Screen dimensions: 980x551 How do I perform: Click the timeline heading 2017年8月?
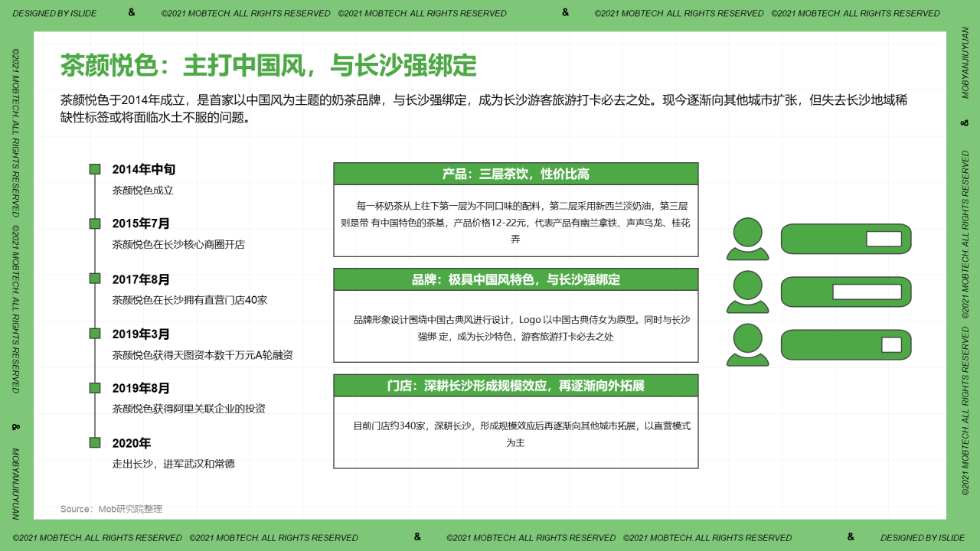coord(141,279)
